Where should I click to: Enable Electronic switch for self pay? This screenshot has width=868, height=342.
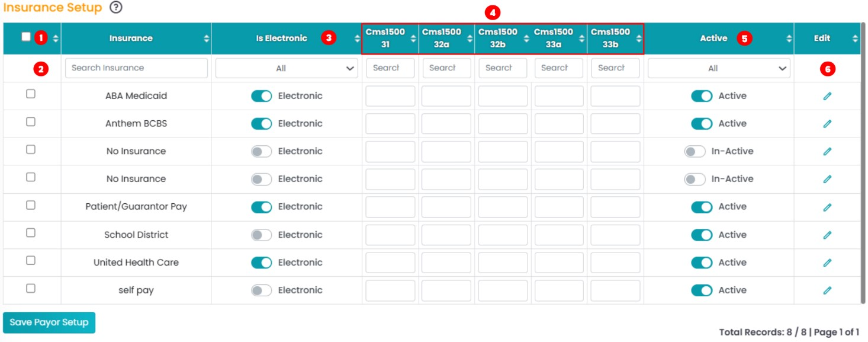click(261, 290)
